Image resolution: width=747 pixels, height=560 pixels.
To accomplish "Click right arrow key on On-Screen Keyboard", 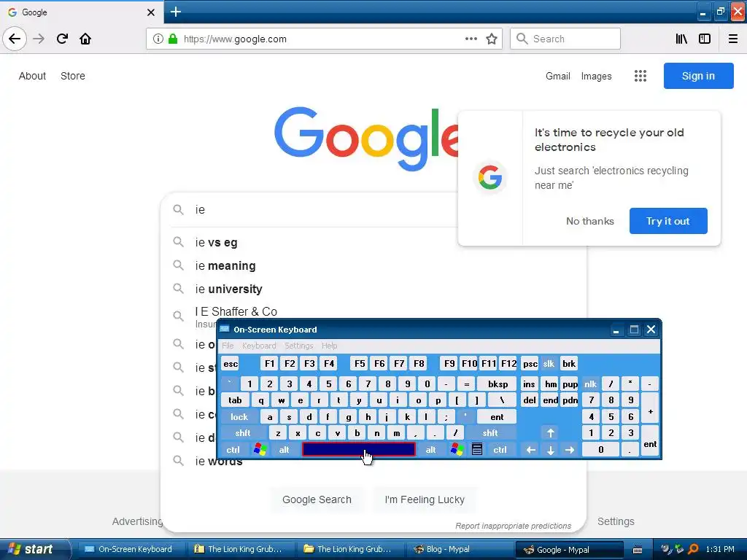I will coord(570,449).
